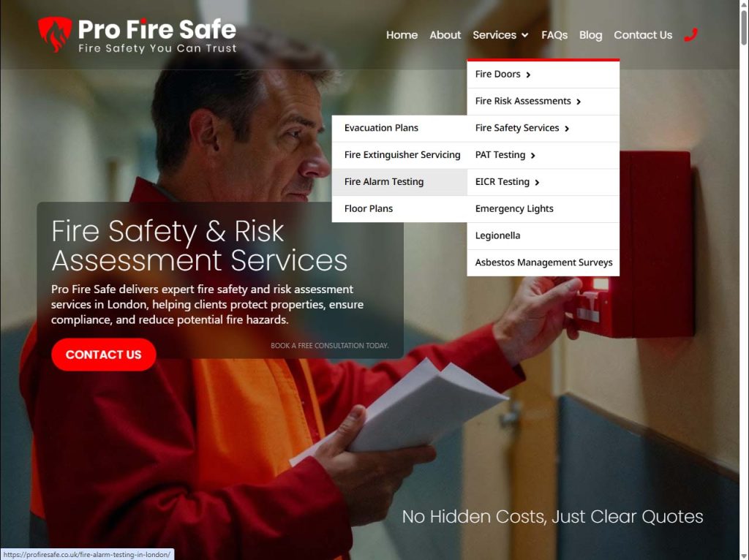Click the vertical page scrollbar
Screen dimensions: 749x560
coord(744,280)
